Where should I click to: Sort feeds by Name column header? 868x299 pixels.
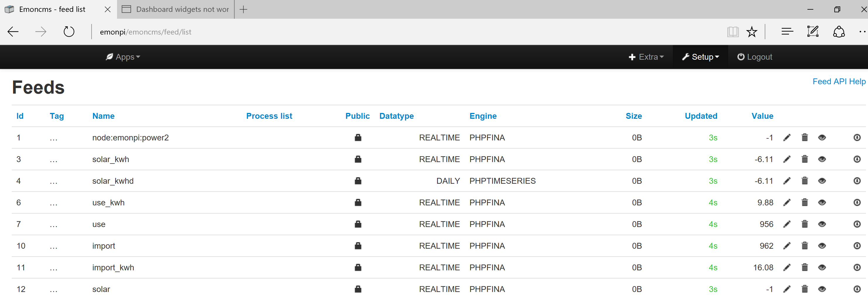pos(104,116)
